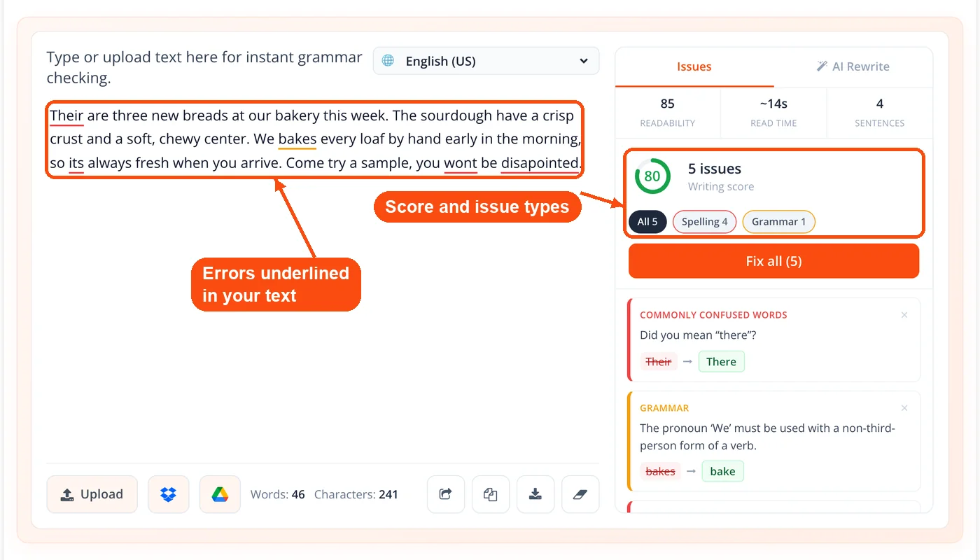Click the Readability value 85
980x560 pixels.
(x=668, y=104)
